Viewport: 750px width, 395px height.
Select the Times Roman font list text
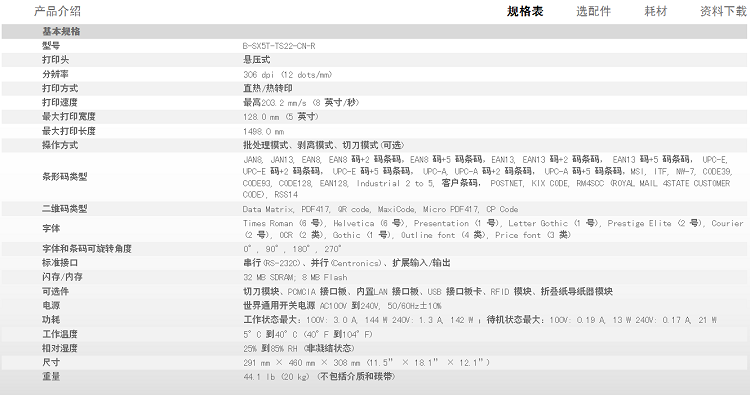(x=493, y=229)
